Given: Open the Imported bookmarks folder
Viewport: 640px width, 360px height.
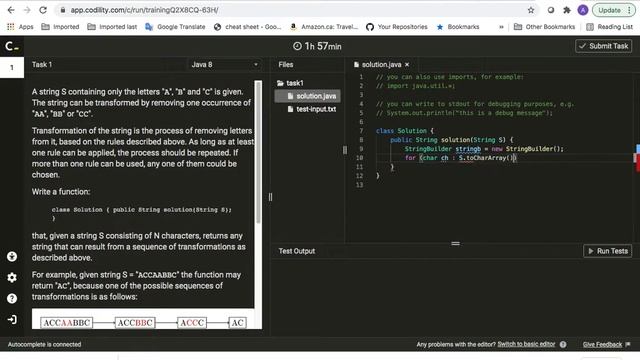Looking at the screenshot, I should tap(60, 27).
